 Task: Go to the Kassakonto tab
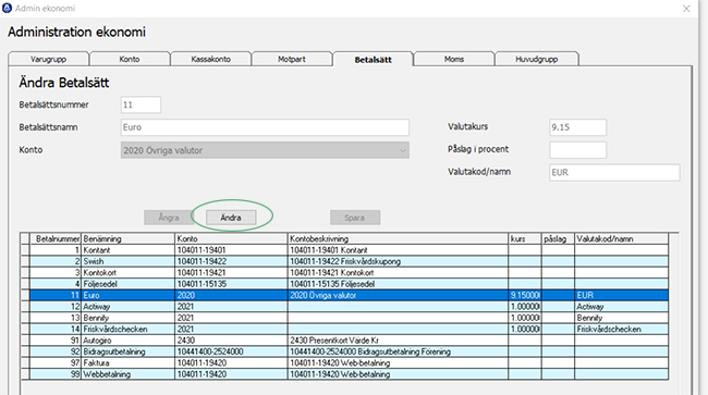(211, 59)
